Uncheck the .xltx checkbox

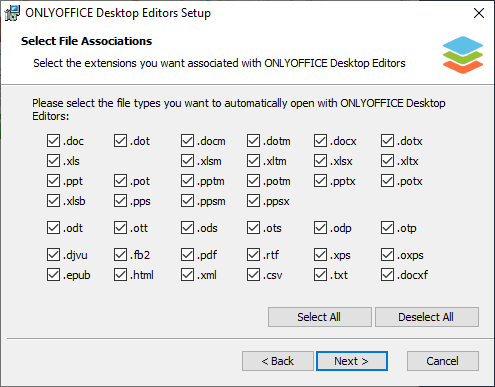click(387, 161)
